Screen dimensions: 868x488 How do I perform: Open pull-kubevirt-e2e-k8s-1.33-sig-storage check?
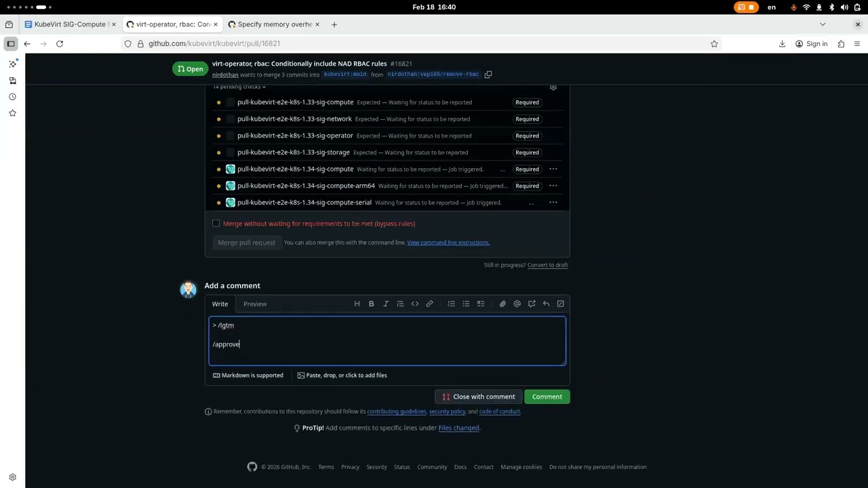tap(294, 152)
